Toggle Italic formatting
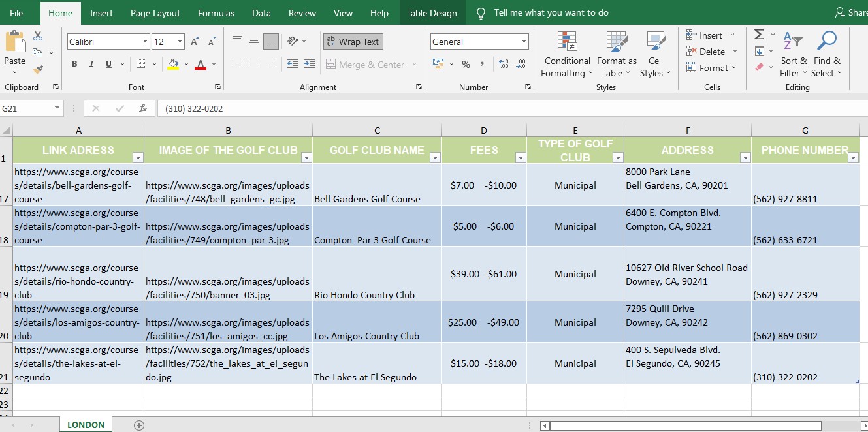 (91, 64)
